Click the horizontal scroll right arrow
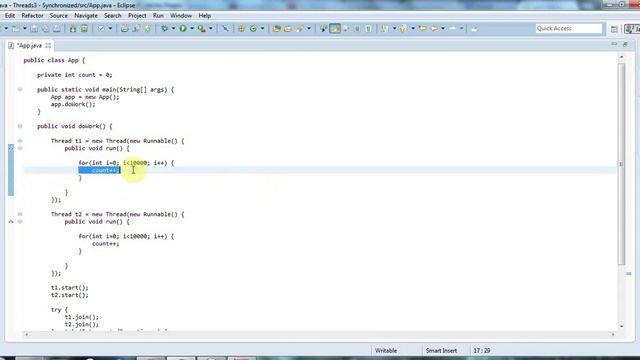 click(x=613, y=334)
